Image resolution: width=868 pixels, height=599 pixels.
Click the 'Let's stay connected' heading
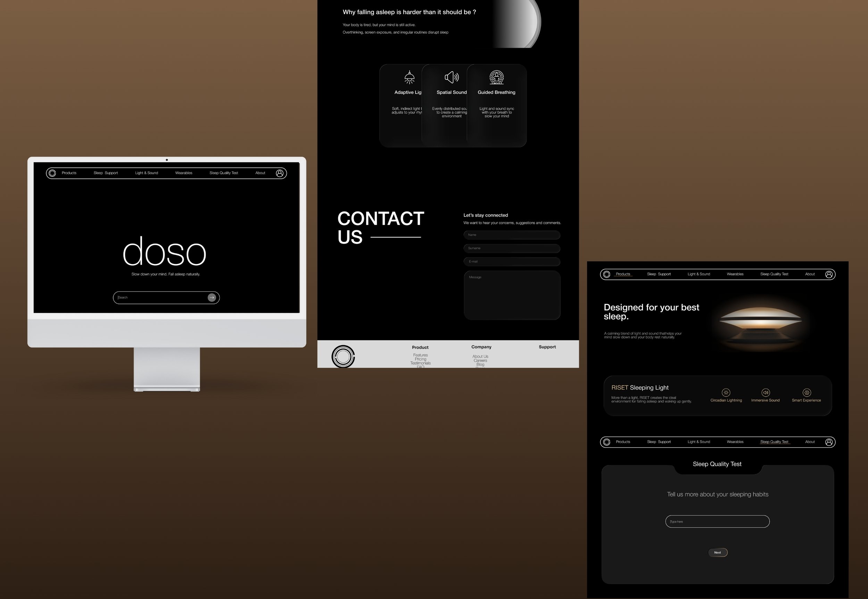(x=486, y=215)
